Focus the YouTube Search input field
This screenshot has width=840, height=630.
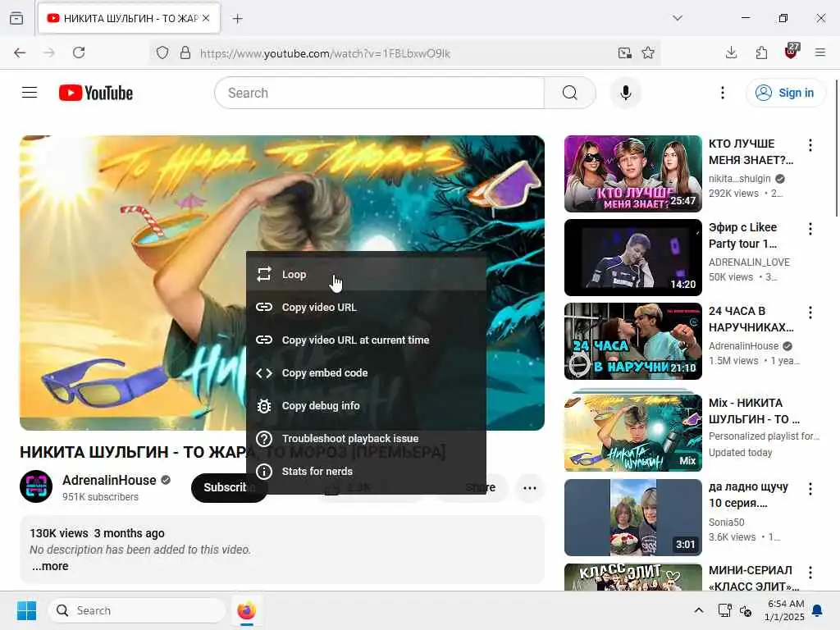point(380,93)
